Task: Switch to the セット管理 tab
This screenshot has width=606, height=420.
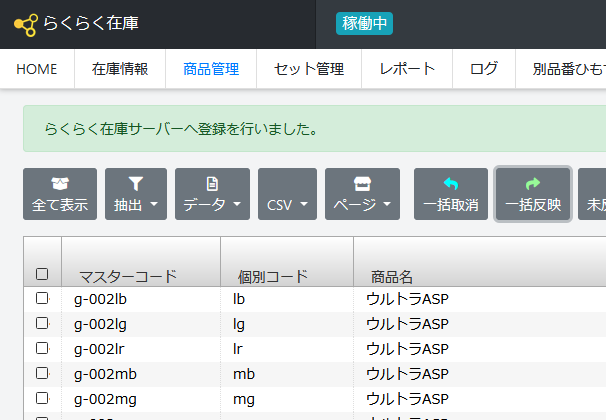Action: coord(309,69)
